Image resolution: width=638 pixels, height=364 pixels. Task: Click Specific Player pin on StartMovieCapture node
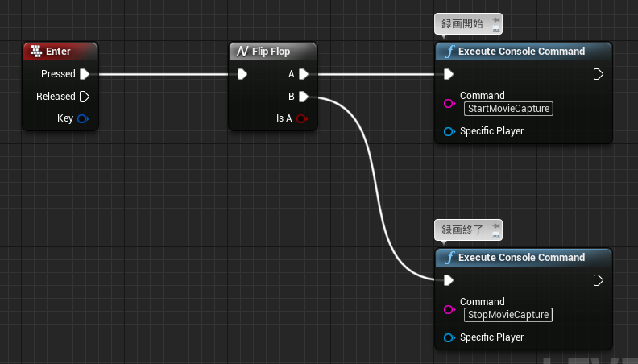click(x=449, y=131)
